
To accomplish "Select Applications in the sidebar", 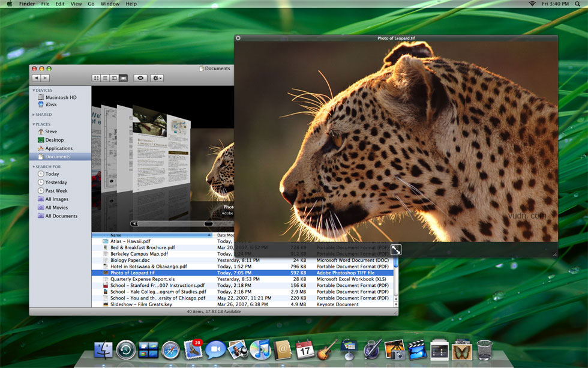I will (59, 148).
